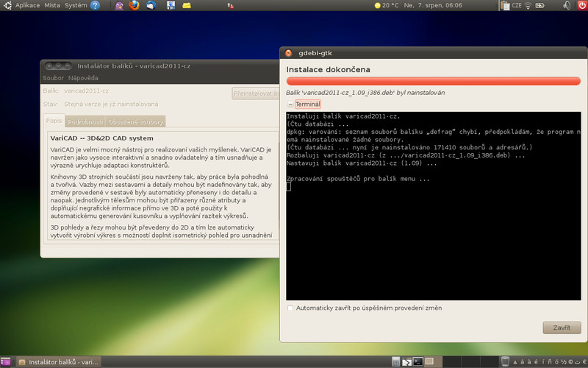Click the battery status icon
This screenshot has height=368, width=588.
pyautogui.click(x=539, y=5)
